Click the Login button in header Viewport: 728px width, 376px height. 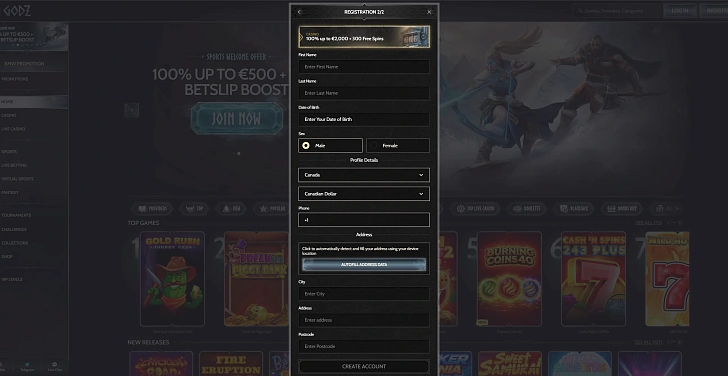click(680, 11)
